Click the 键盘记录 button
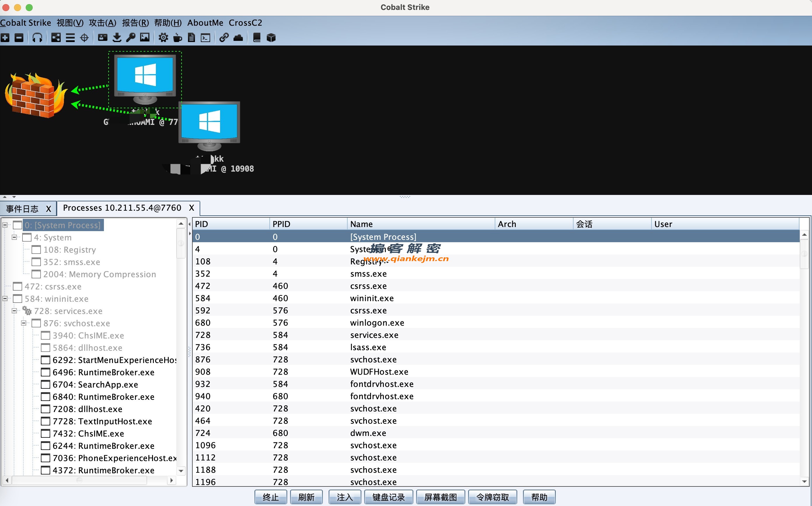This screenshot has width=812, height=506. pyautogui.click(x=388, y=497)
